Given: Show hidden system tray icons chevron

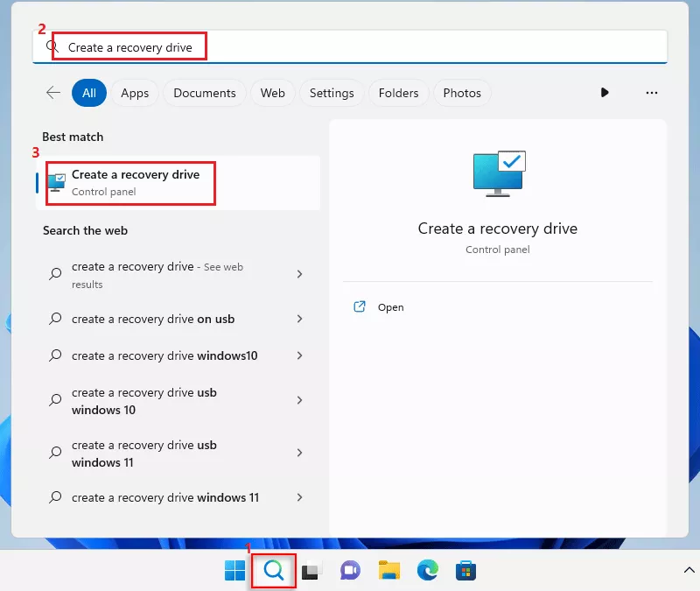Looking at the screenshot, I should tap(689, 571).
